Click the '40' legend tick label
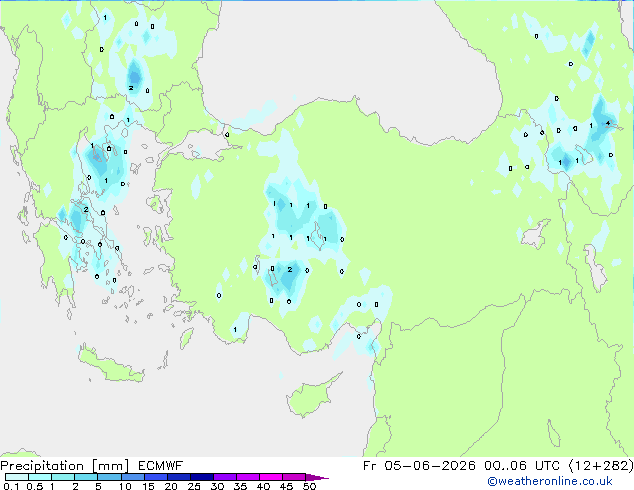This screenshot has width=634, height=490. (x=263, y=486)
